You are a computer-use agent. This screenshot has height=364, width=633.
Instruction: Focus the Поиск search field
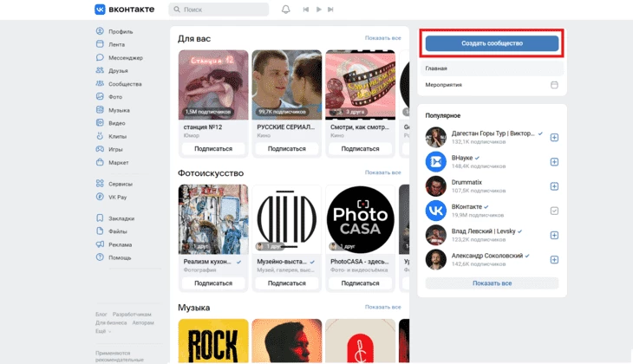coord(219,10)
